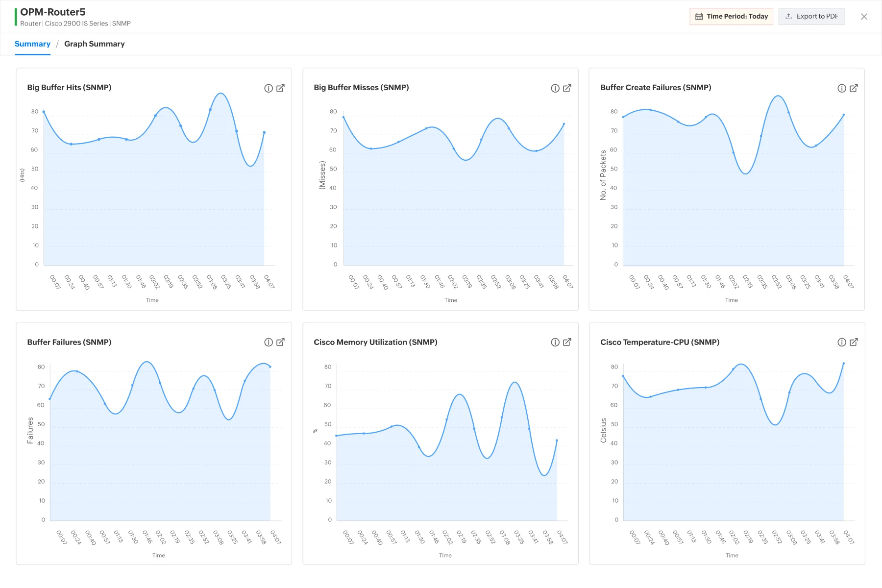Click the OPM-Router5 device title
The height and width of the screenshot is (588, 882).
click(x=53, y=12)
